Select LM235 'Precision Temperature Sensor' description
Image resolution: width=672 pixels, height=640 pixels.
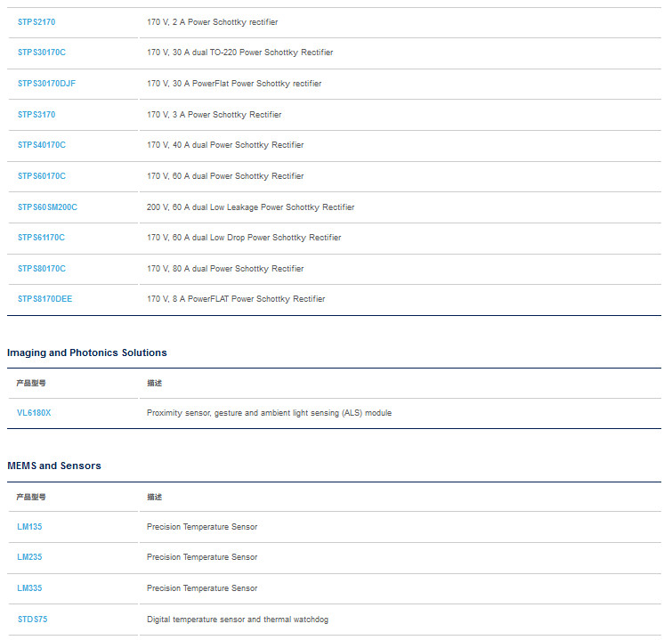[x=202, y=557]
